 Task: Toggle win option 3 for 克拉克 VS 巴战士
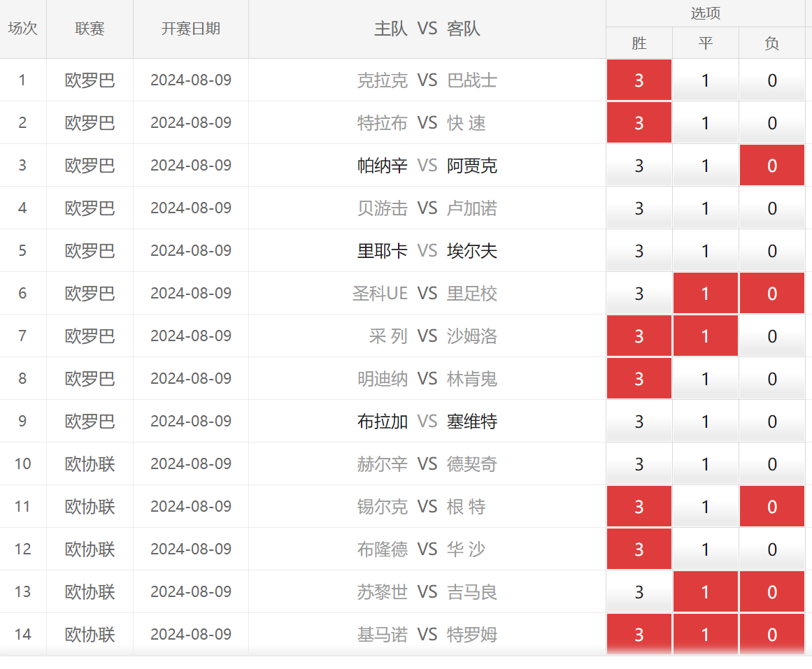pos(639,80)
